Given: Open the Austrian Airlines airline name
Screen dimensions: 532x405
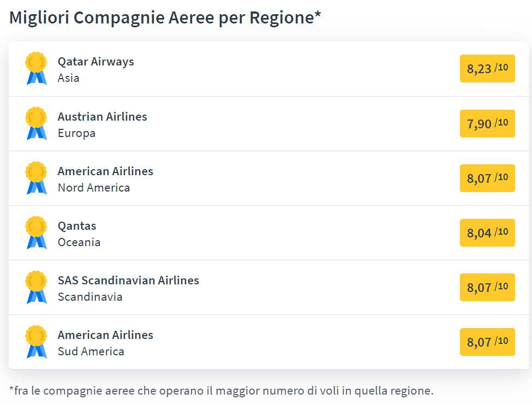Looking at the screenshot, I should point(102,116).
